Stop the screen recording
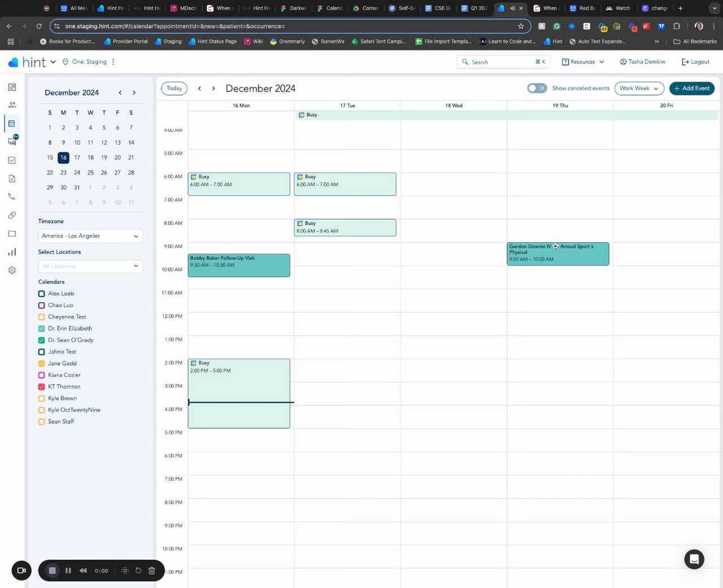 pos(52,570)
